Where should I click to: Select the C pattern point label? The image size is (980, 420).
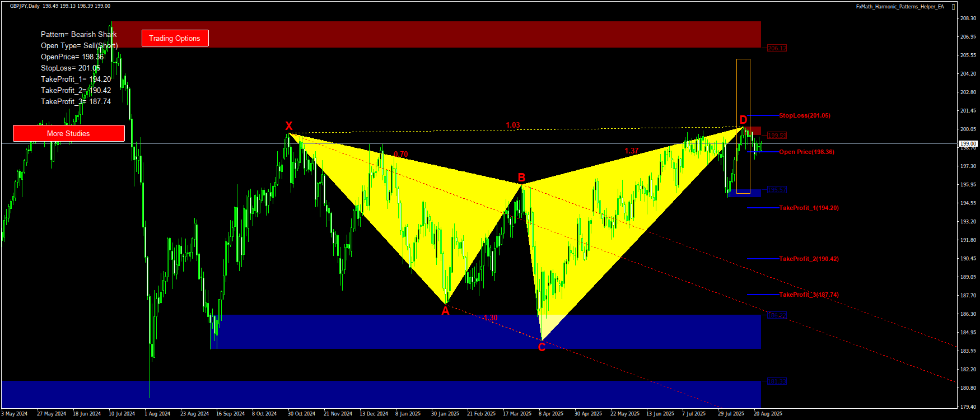coord(542,348)
